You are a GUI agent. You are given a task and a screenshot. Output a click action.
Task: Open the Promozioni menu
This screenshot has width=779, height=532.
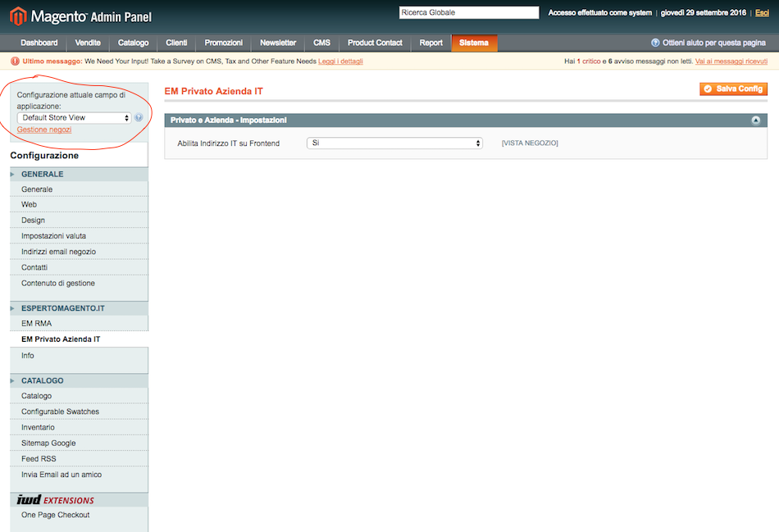pyautogui.click(x=224, y=43)
